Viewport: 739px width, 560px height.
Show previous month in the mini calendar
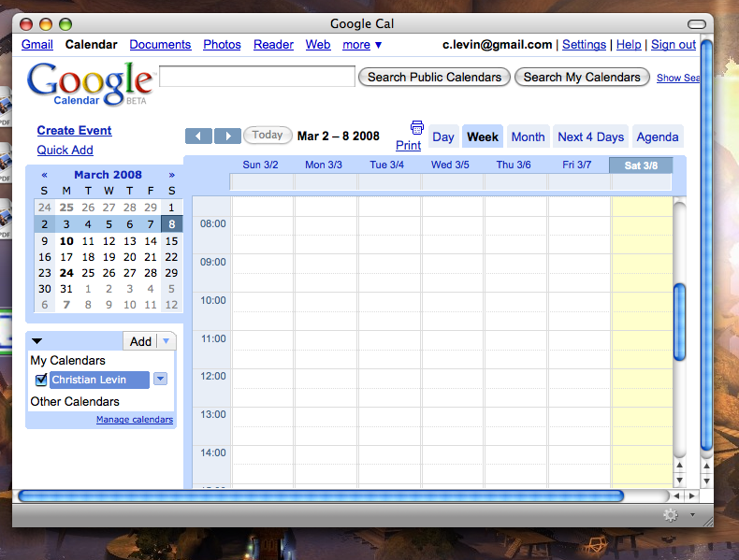pos(44,175)
